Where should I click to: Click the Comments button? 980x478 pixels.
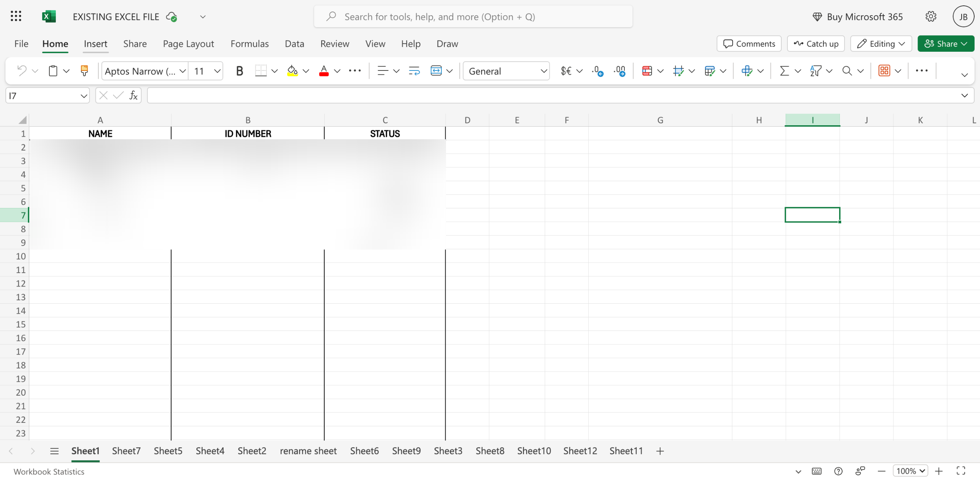point(749,44)
